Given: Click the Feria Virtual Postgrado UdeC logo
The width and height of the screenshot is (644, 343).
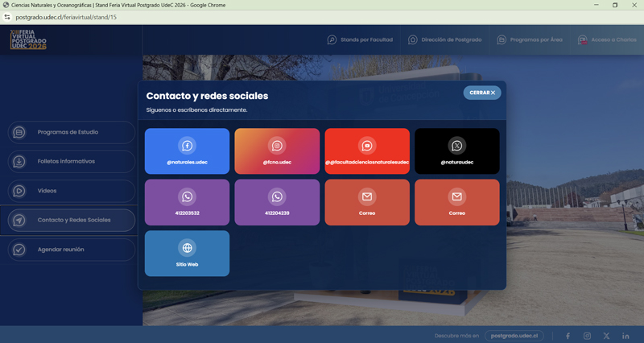Looking at the screenshot, I should tap(28, 39).
